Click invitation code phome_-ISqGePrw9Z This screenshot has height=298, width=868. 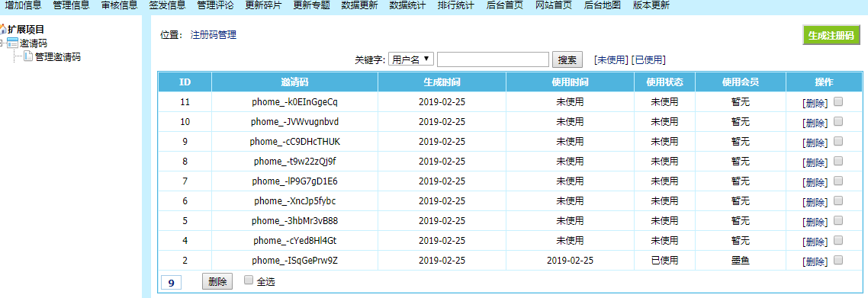point(295,261)
